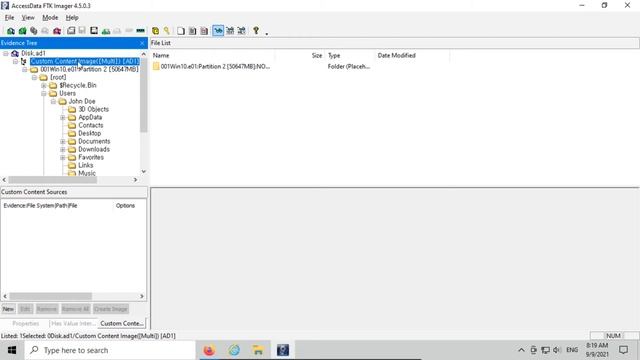Click the Windows Start button
640x360 pixels.
coord(12,350)
